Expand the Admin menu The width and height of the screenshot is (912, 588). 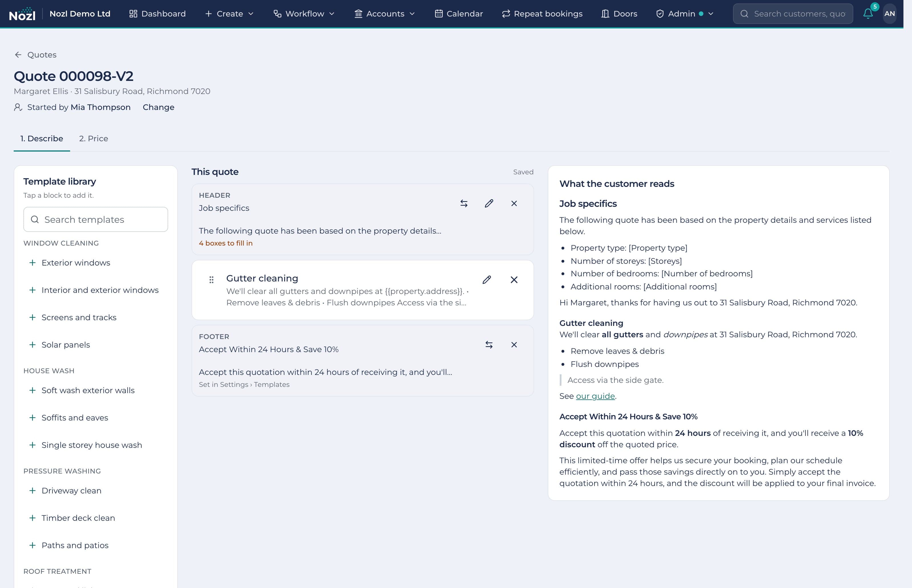(685, 14)
